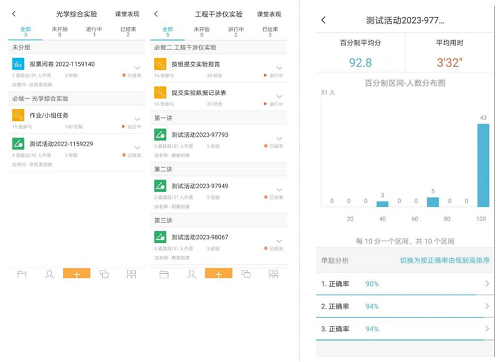Tap orange plus button in 光学综合实验 screen
This screenshot has height=362, width=500.
coord(77,274)
